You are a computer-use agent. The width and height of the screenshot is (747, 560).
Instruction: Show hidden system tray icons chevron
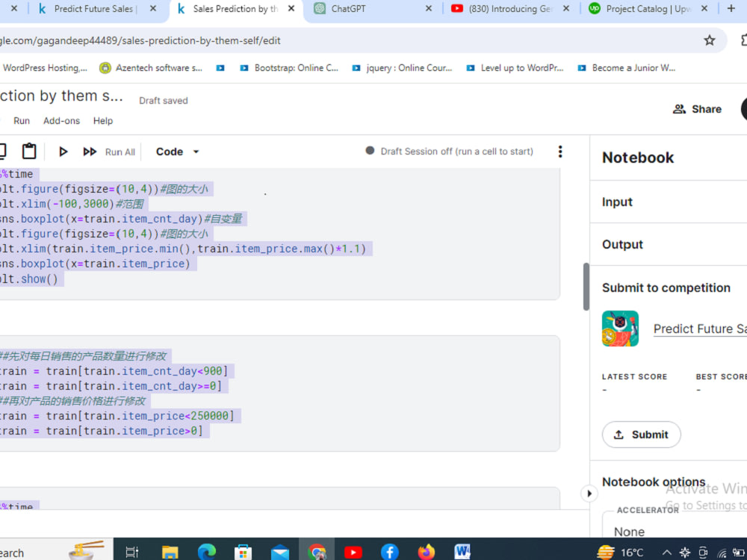667,553
